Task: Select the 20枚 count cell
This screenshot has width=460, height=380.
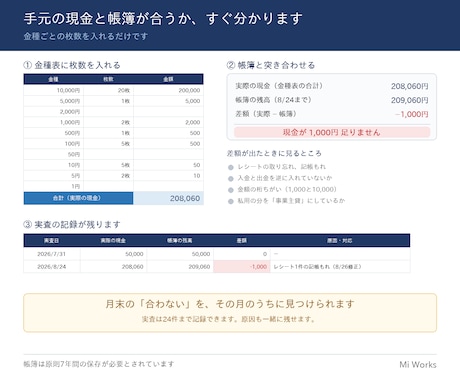Action: click(108, 90)
